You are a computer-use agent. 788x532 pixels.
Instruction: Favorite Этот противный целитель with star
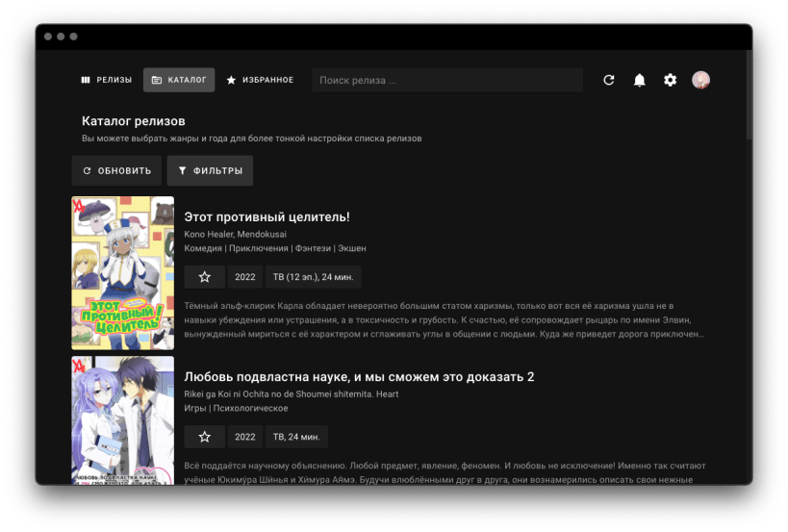point(205,277)
